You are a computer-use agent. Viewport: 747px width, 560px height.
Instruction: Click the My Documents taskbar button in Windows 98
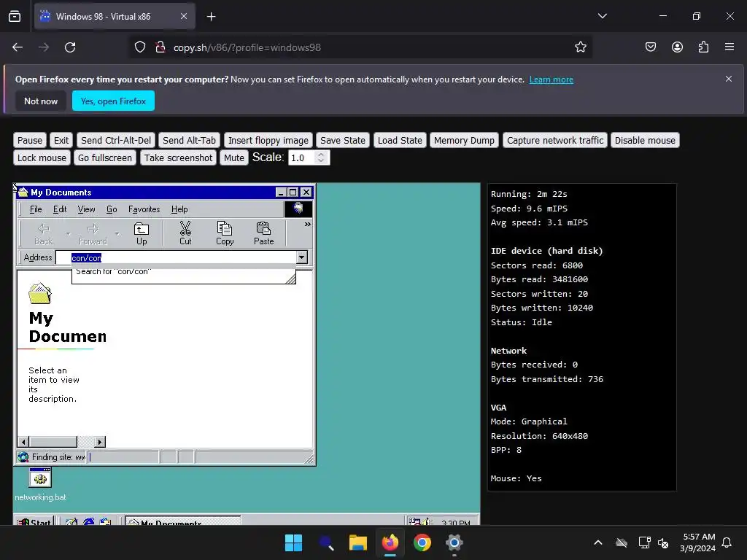(x=183, y=521)
